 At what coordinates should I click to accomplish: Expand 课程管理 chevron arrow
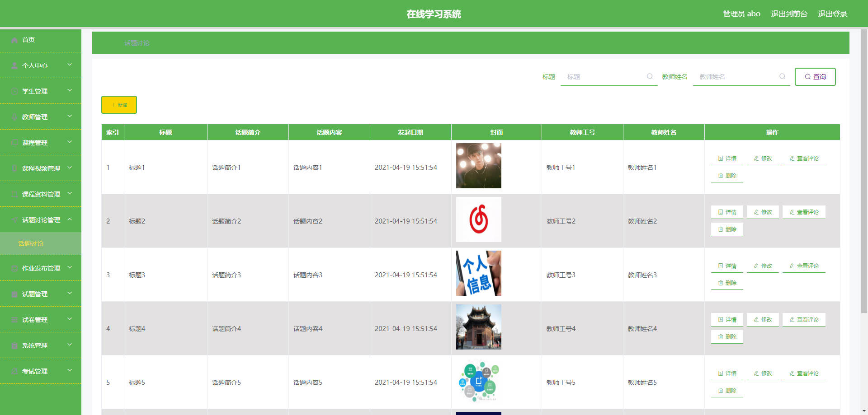tap(70, 142)
